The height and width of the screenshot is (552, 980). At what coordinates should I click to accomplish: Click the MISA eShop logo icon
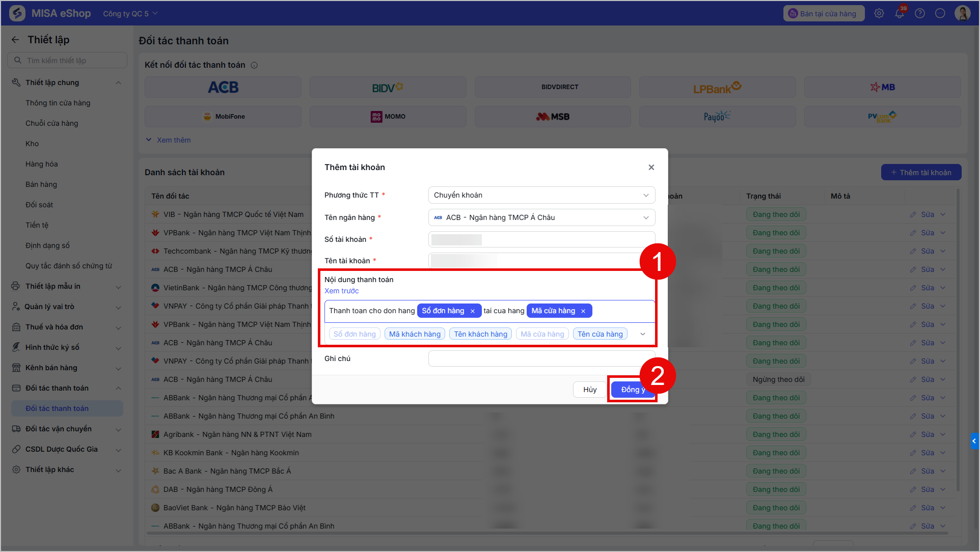(17, 13)
